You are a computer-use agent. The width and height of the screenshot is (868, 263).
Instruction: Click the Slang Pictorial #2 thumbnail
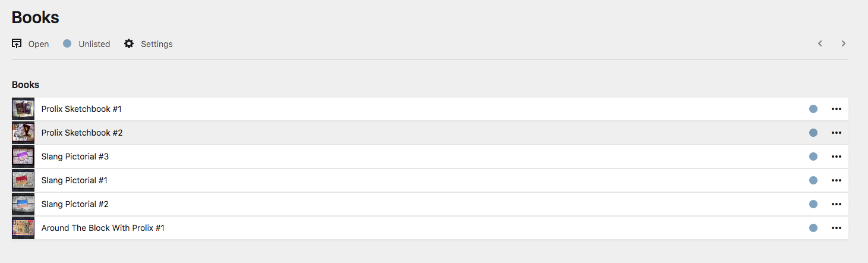pos(23,204)
